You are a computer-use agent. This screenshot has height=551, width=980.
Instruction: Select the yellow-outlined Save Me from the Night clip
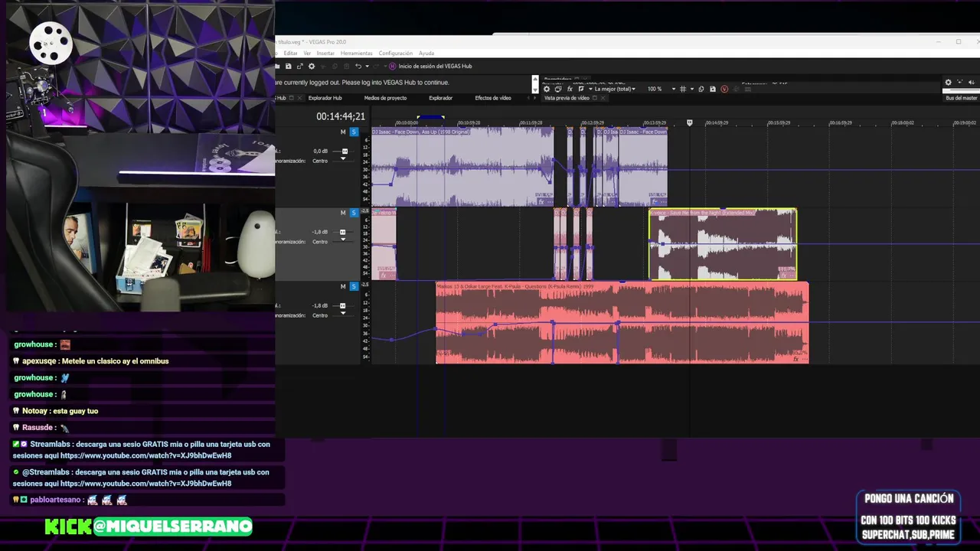pos(723,244)
